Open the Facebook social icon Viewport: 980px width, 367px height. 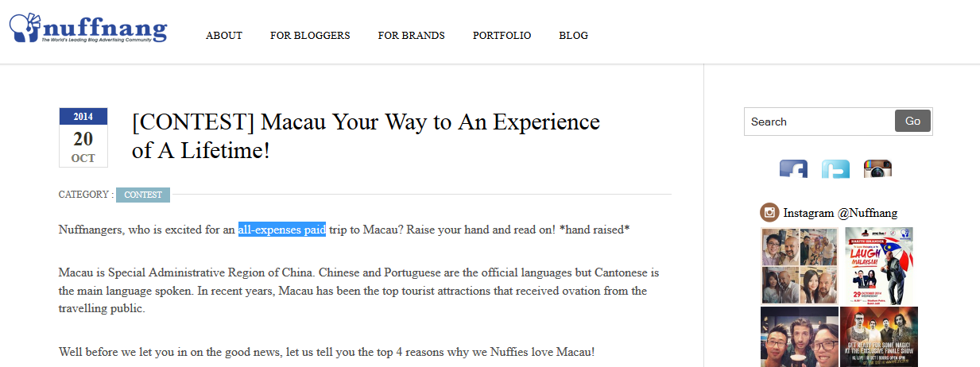click(x=793, y=168)
